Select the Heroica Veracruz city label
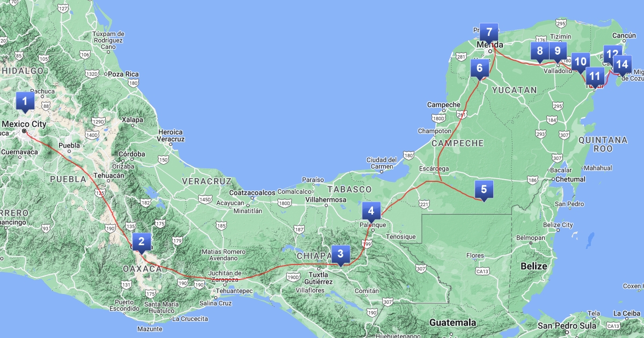Image resolution: width=644 pixels, height=338 pixels. tap(170, 135)
